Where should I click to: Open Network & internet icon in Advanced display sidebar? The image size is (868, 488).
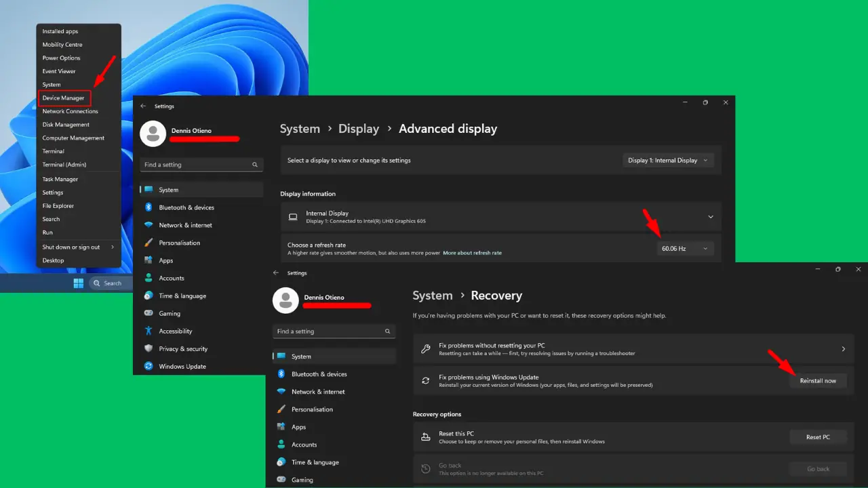click(x=149, y=225)
